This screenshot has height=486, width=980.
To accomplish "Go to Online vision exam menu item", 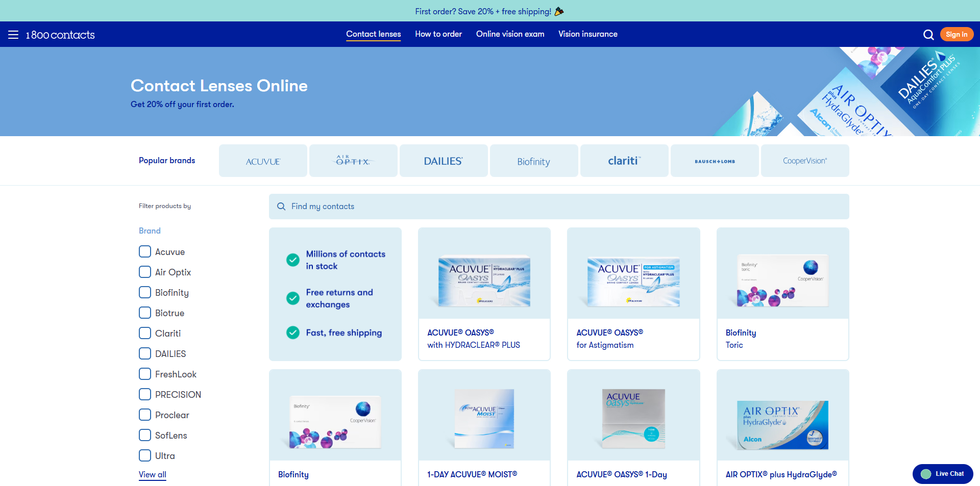I will [x=510, y=34].
